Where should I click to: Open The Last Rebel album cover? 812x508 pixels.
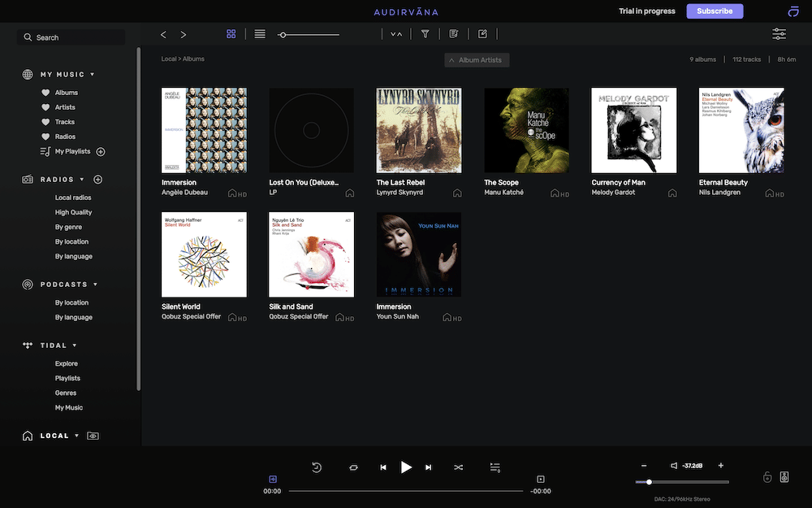point(419,130)
